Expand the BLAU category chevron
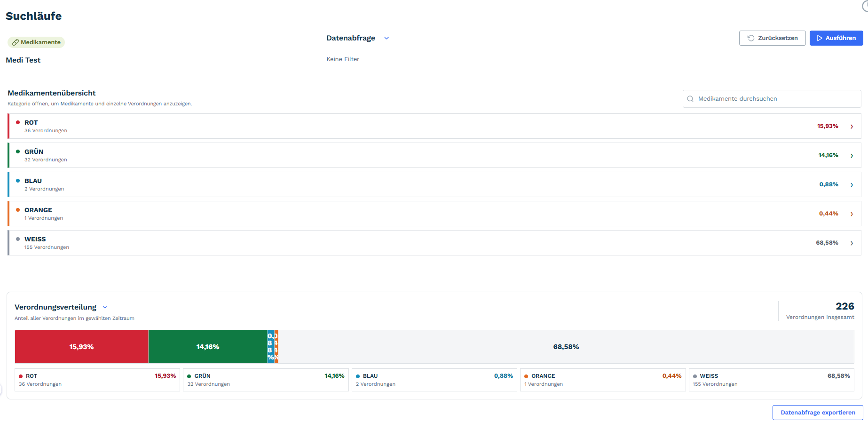The height and width of the screenshot is (422, 868). point(852,185)
